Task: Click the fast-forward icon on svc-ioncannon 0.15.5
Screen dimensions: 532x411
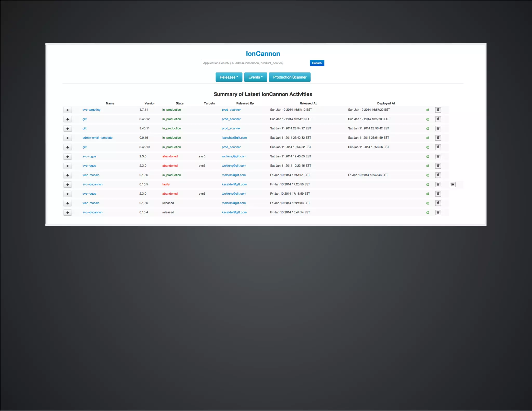Action: coord(453,184)
